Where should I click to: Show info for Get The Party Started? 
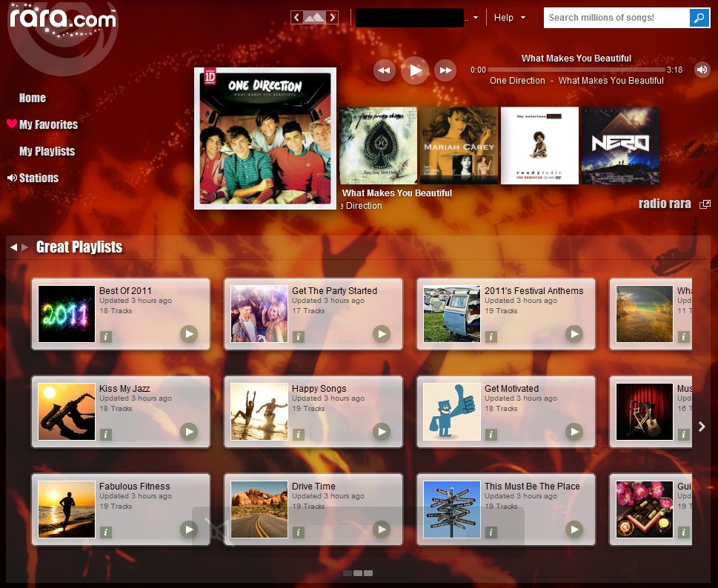299,337
